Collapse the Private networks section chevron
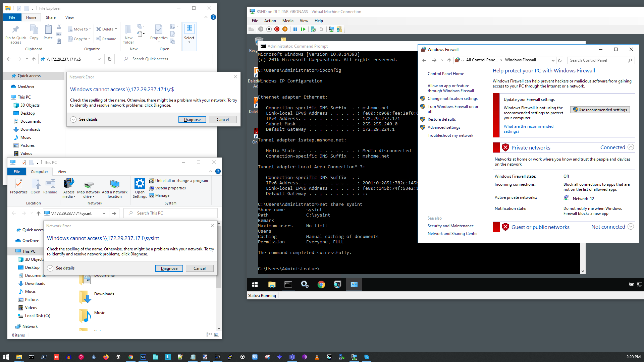 631,147
